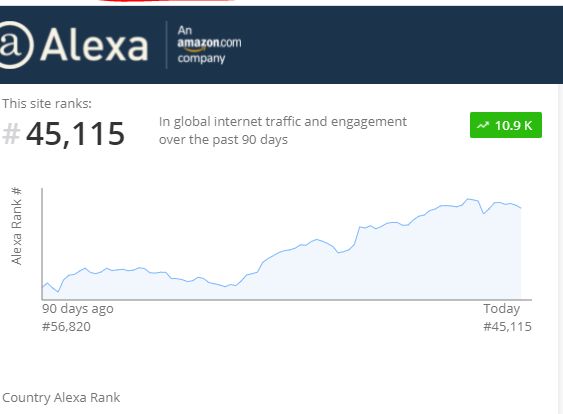
Task: Click the Alexa Rank # axis label
Action: [17, 226]
